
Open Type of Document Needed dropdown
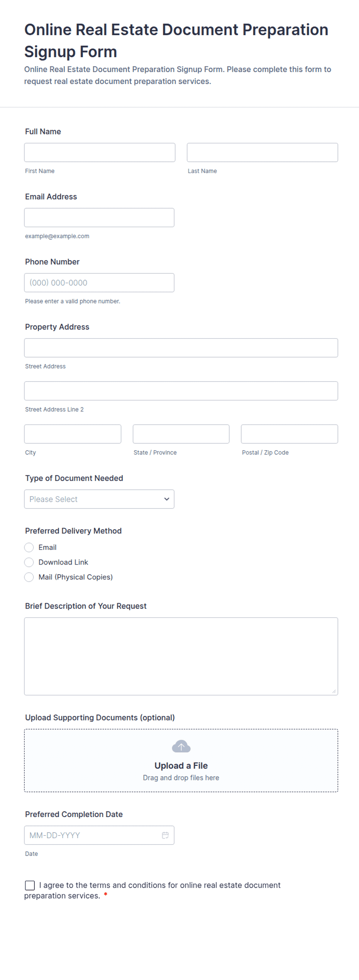[x=99, y=499]
